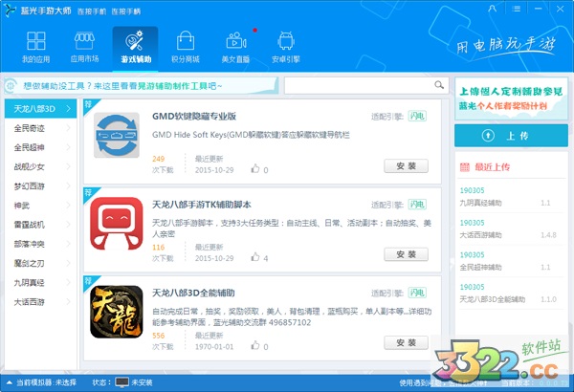574x392 pixels.
Task: Install 天龙八部手游TK辅助脚本
Action: [406, 254]
